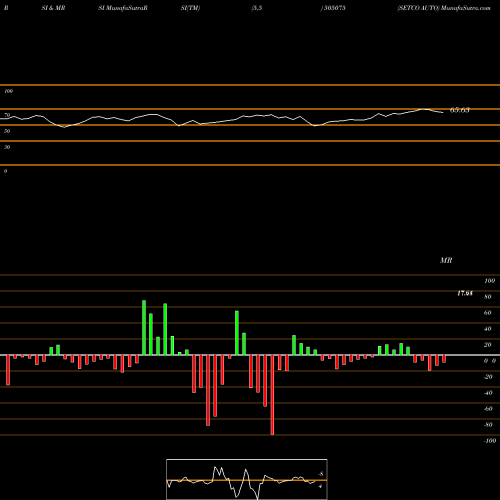Click the RSI axis label 0
500x500 pixels.
coord(5,171)
